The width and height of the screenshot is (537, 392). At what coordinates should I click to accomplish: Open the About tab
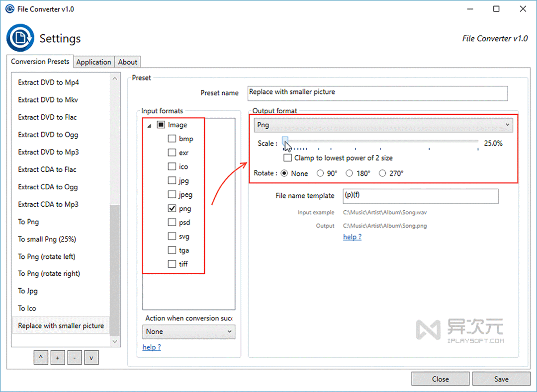click(127, 62)
